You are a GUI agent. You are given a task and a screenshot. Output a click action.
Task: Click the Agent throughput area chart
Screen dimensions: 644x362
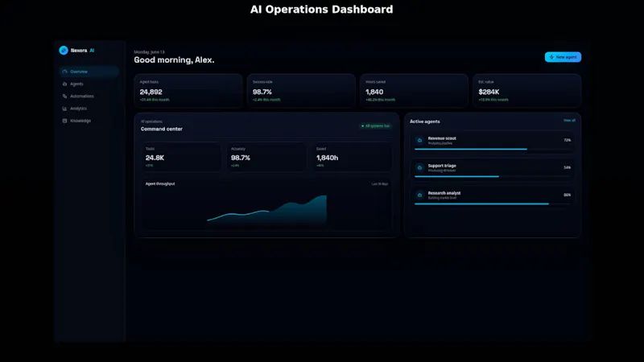coord(267,209)
